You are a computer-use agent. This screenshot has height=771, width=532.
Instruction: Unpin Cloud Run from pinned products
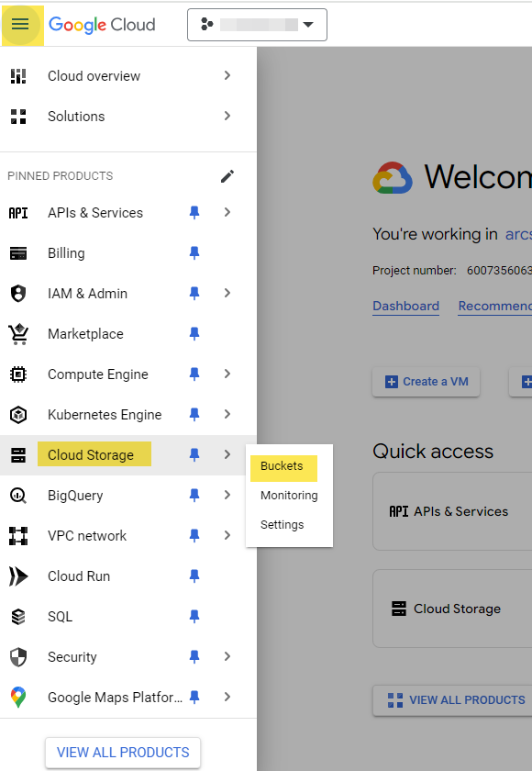pos(194,575)
